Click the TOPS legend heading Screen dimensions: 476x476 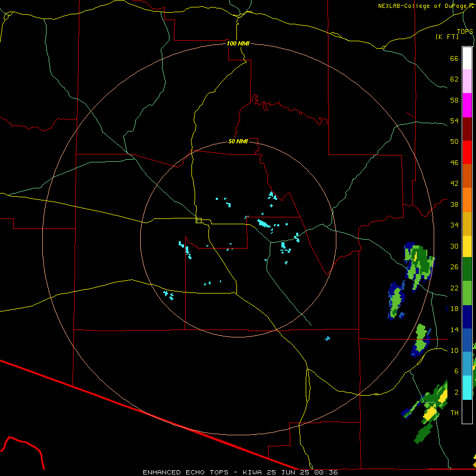click(465, 31)
